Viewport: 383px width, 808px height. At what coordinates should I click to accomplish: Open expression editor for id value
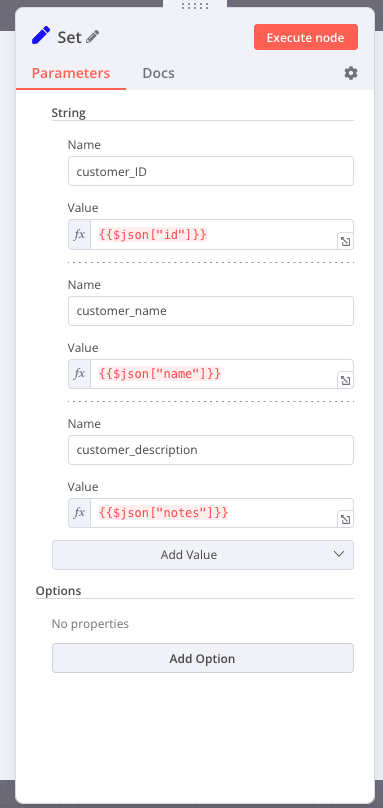coord(345,241)
